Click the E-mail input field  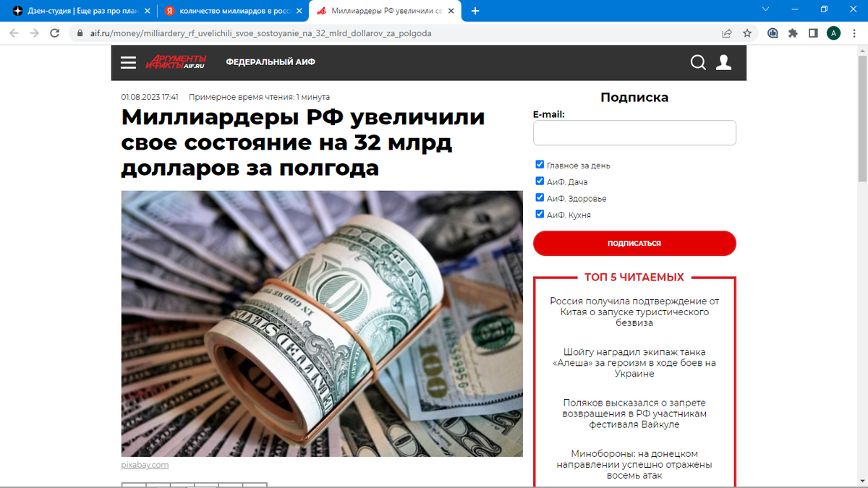634,132
